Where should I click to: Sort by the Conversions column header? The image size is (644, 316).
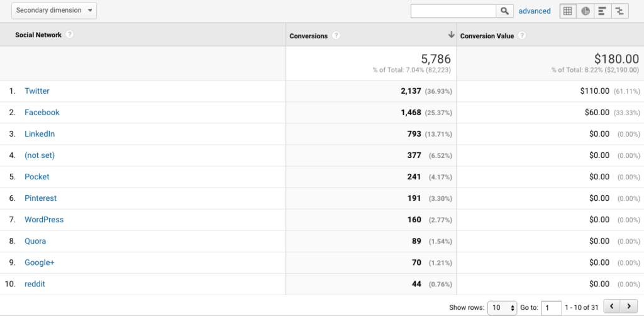pyautogui.click(x=308, y=36)
